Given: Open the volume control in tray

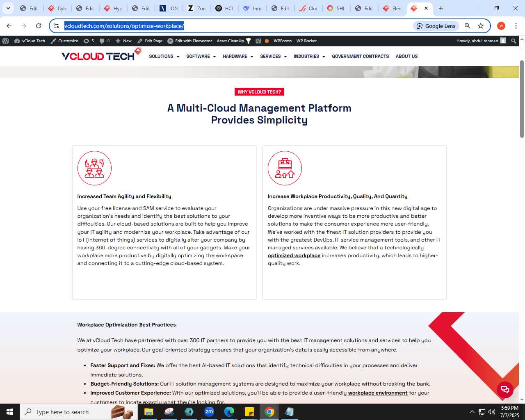Looking at the screenshot, I should (492, 412).
